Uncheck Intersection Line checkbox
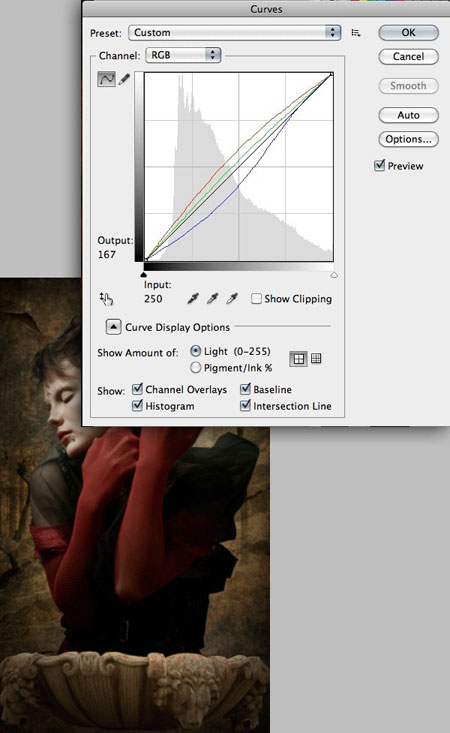The height and width of the screenshot is (733, 450). (x=245, y=405)
